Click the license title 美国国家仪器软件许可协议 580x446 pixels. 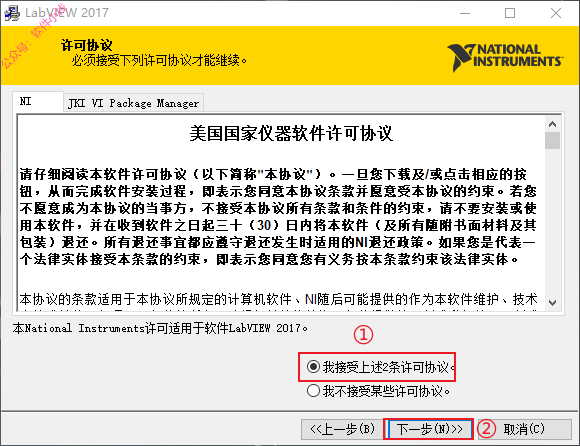pyautogui.click(x=291, y=133)
